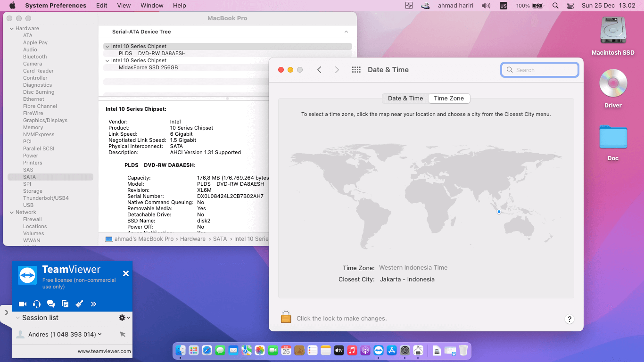Click the TeamViewer headset audio icon
644x362 pixels.
[x=37, y=304]
